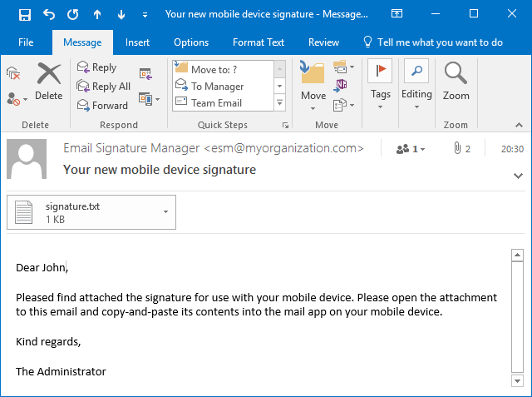Forward this email message
The width and height of the screenshot is (532, 397).
[102, 106]
